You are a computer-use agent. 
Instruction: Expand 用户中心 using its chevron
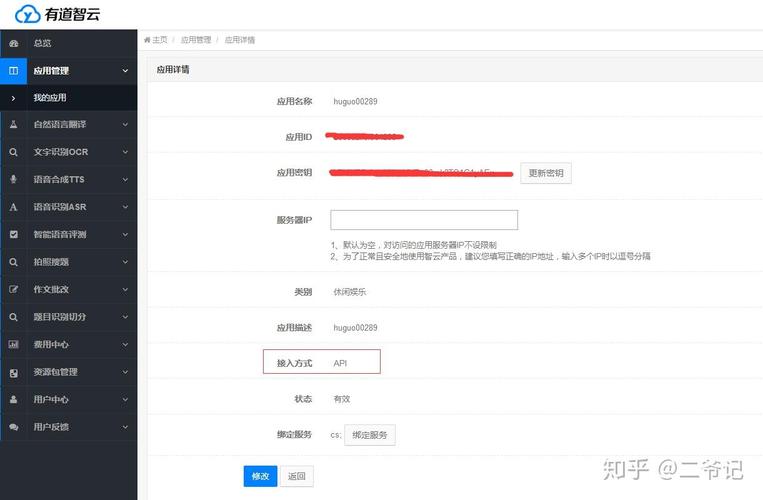125,399
